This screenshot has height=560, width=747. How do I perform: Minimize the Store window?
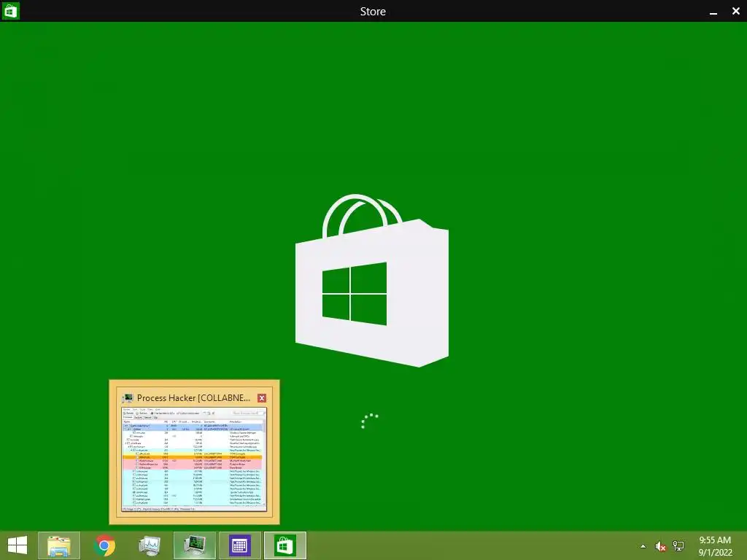(x=713, y=12)
